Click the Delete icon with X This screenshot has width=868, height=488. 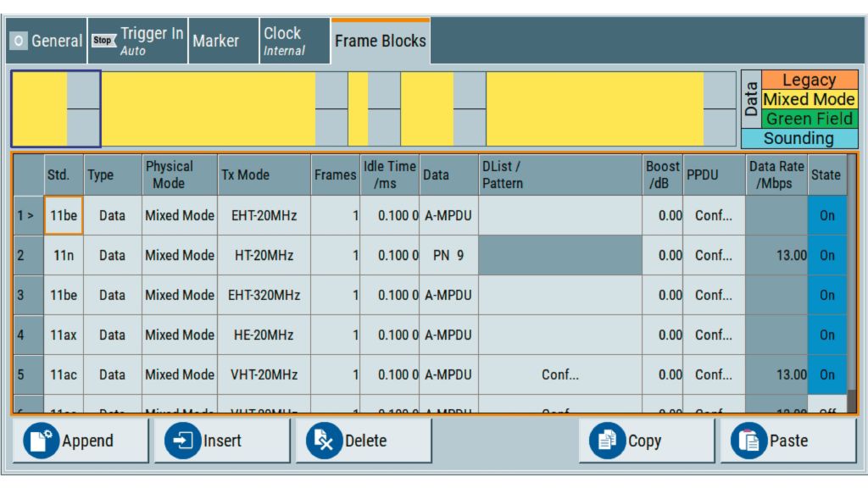pyautogui.click(x=323, y=441)
